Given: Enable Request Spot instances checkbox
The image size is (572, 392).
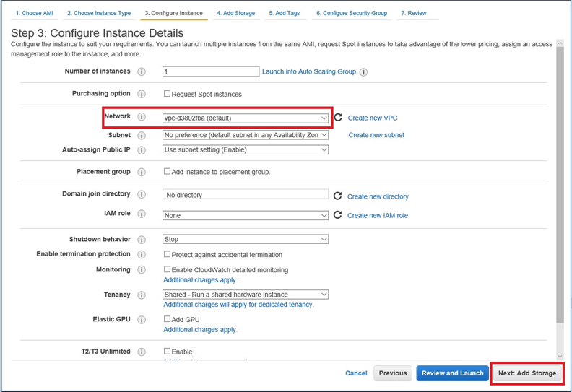Looking at the screenshot, I should coord(167,94).
